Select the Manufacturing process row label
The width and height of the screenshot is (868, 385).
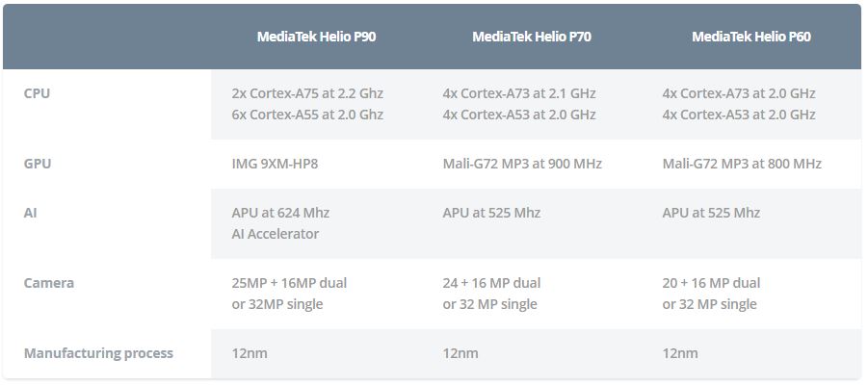(98, 353)
